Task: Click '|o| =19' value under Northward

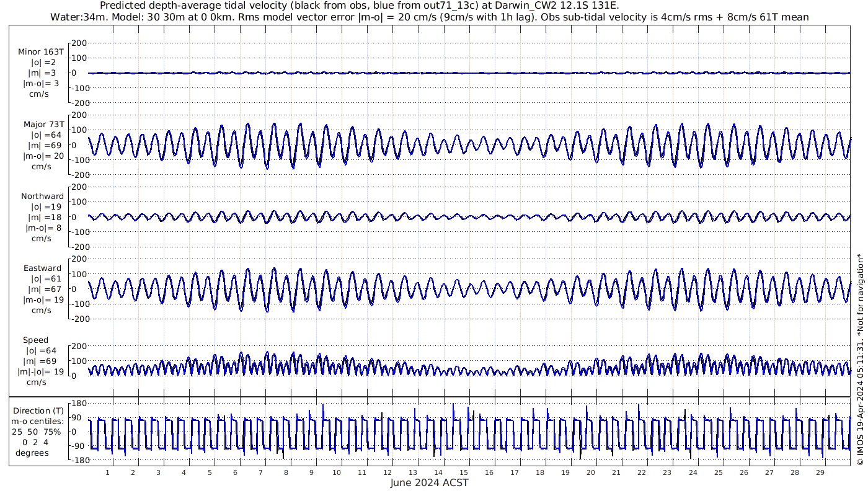Action: coord(46,207)
